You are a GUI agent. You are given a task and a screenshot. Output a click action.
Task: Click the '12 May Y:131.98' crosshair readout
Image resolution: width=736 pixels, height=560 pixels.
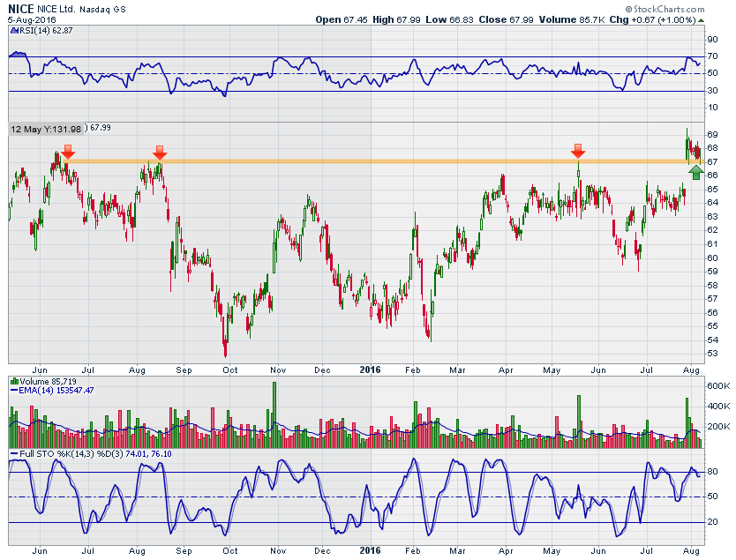pos(46,129)
